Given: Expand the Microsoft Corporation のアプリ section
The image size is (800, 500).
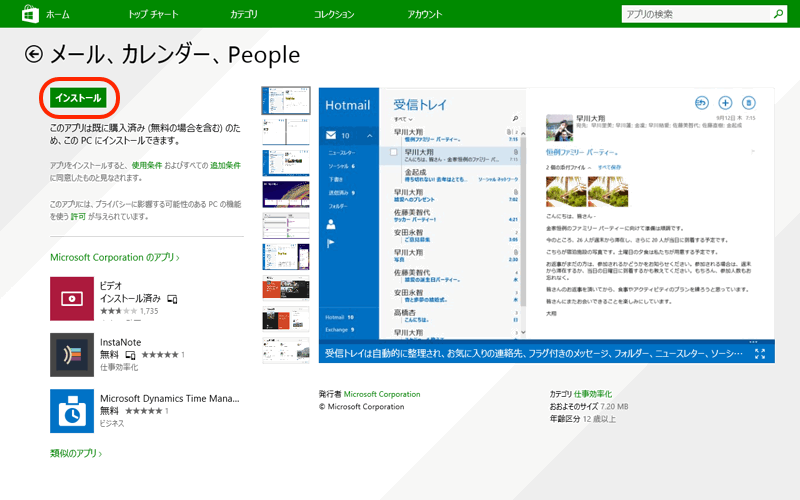Looking at the screenshot, I should click(x=114, y=258).
